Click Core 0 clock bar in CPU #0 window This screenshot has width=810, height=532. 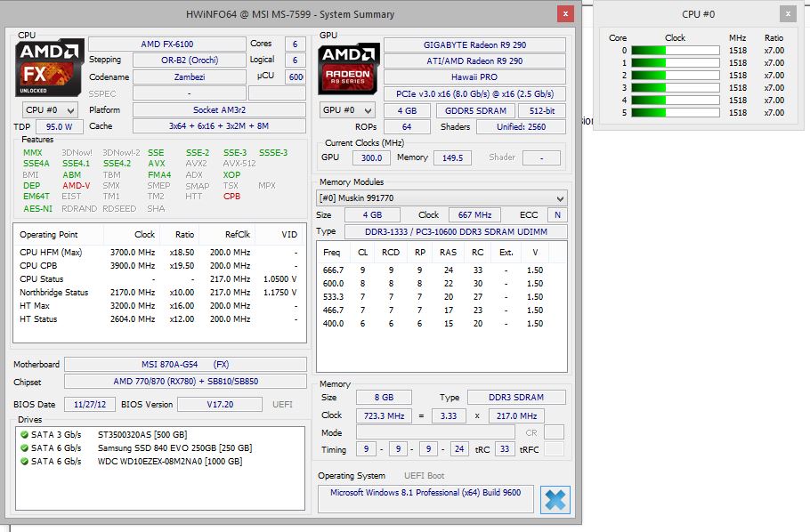click(x=676, y=50)
